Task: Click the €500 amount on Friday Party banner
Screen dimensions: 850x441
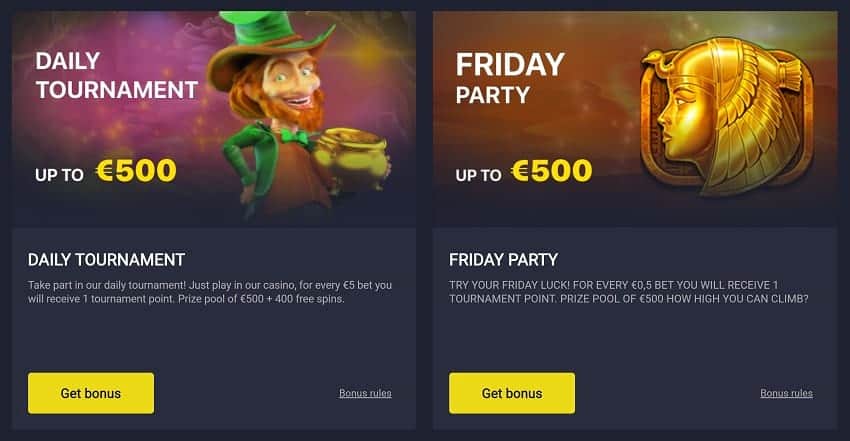Action: 552,171
